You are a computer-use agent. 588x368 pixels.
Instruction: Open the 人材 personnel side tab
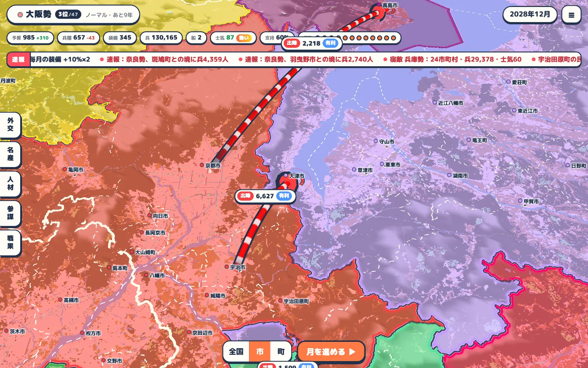pos(10,184)
